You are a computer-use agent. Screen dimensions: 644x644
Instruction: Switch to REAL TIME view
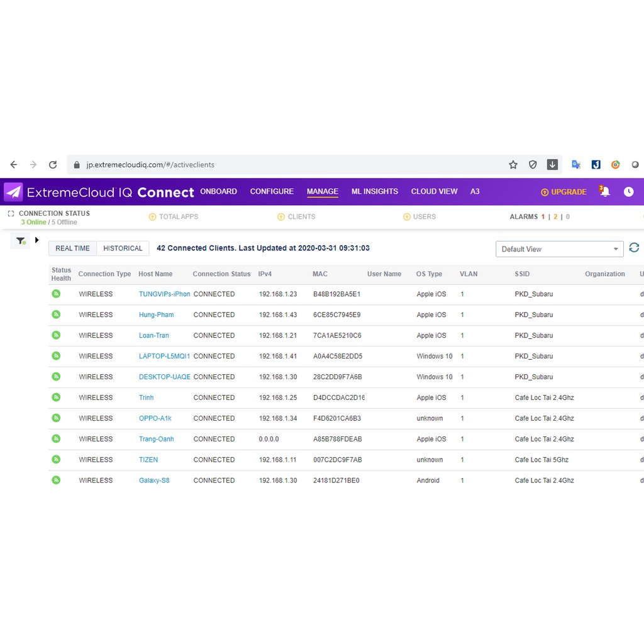coord(73,248)
